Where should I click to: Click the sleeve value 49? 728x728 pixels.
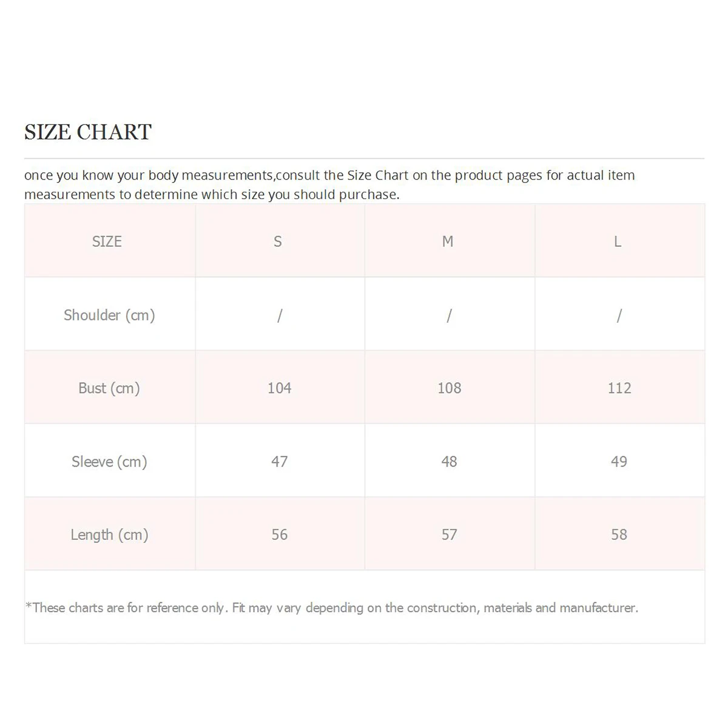click(x=619, y=462)
